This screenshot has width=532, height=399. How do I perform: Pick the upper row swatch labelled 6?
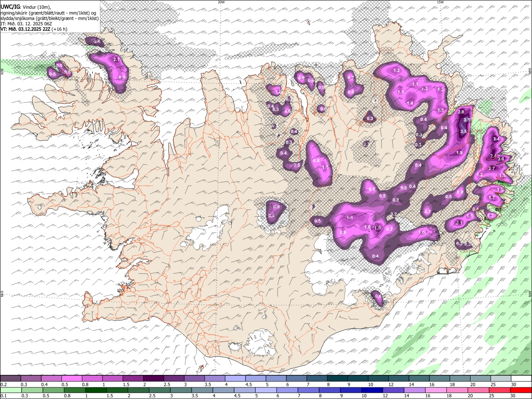point(297,379)
